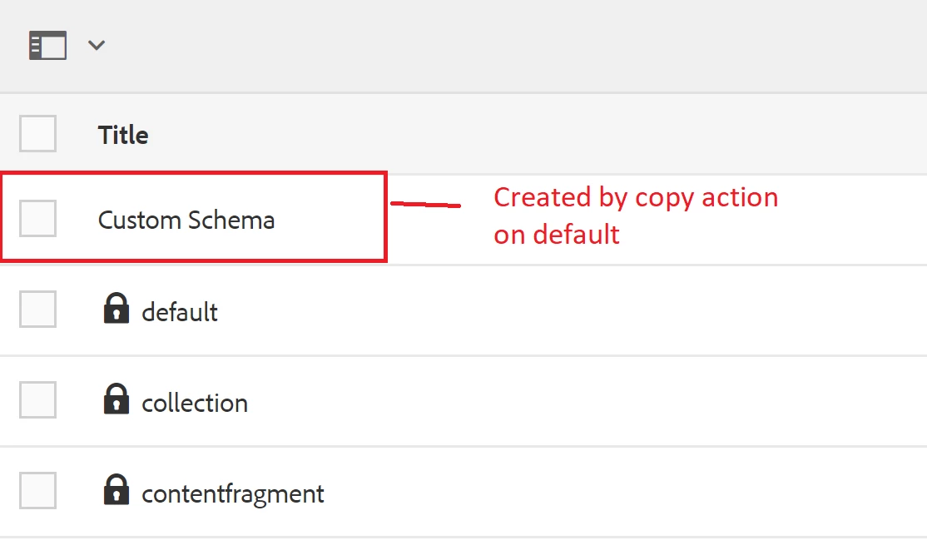This screenshot has width=927, height=560.
Task: Toggle the left rail panel icon
Action: tap(47, 45)
